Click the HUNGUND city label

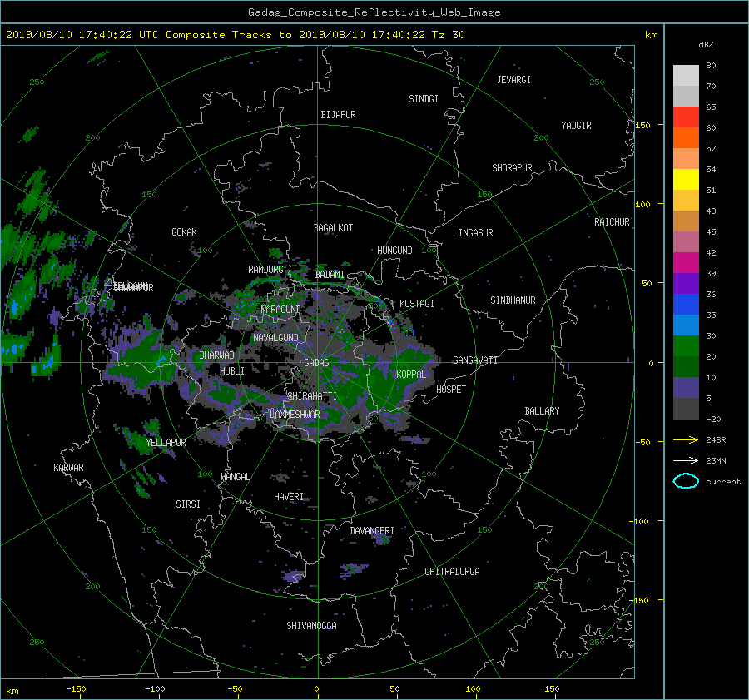(x=394, y=251)
